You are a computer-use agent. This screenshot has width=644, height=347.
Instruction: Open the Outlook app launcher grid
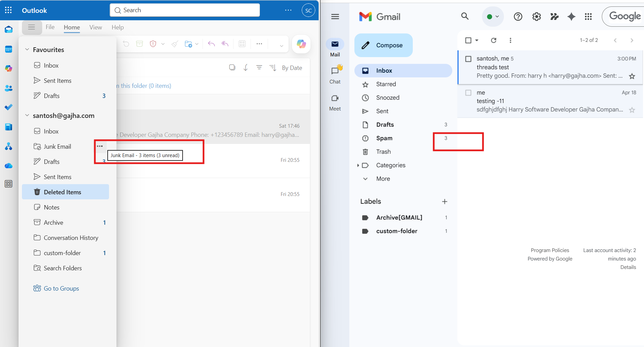pos(8,10)
